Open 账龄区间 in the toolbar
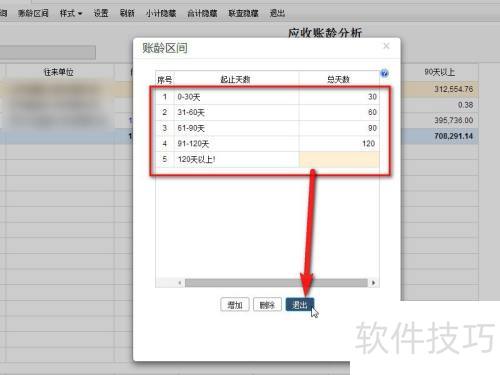 (33, 13)
